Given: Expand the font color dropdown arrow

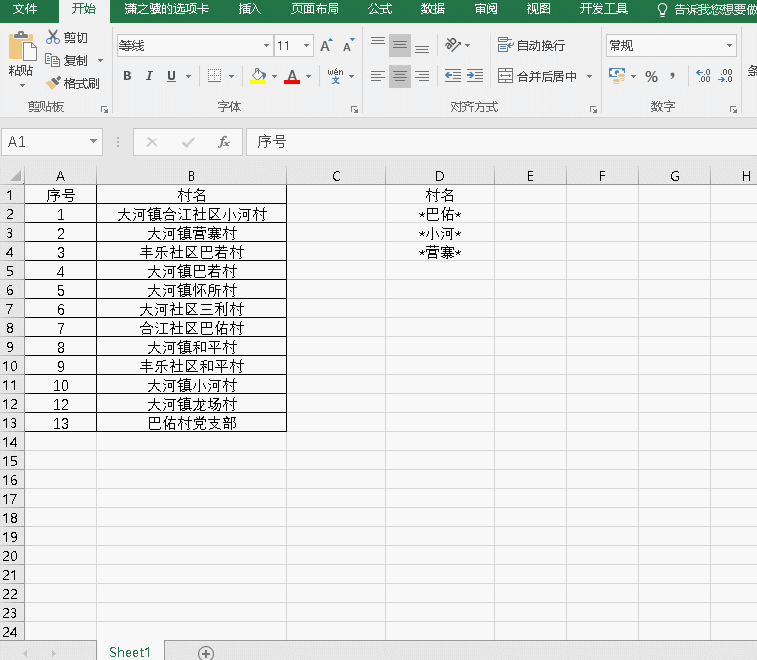Looking at the screenshot, I should pyautogui.click(x=308, y=76).
